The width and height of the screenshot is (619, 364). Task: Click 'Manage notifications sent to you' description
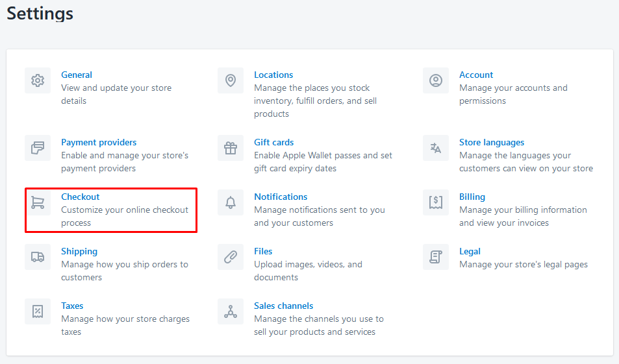click(320, 216)
